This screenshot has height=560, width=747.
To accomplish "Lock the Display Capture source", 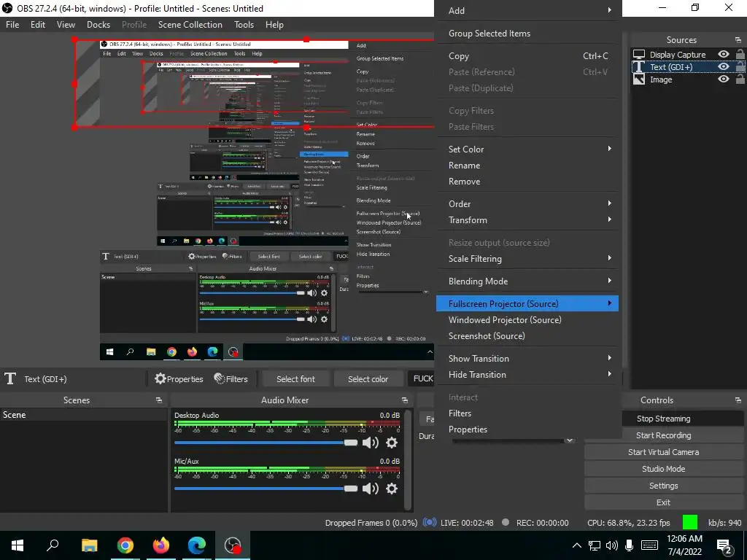I will click(x=740, y=54).
